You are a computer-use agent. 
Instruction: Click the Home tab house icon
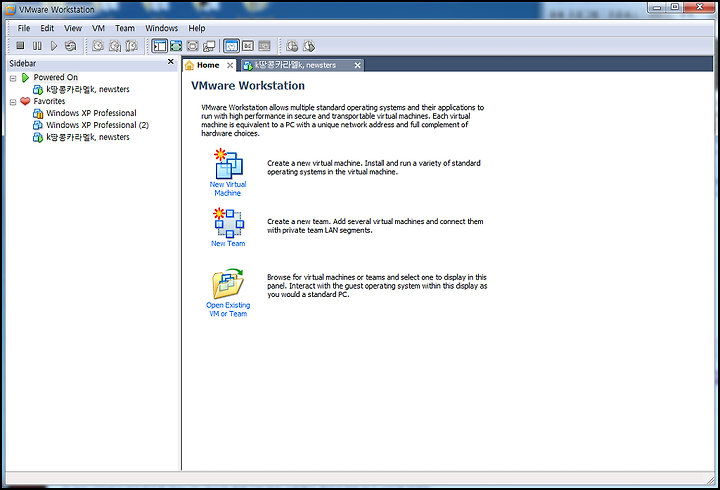tap(189, 65)
